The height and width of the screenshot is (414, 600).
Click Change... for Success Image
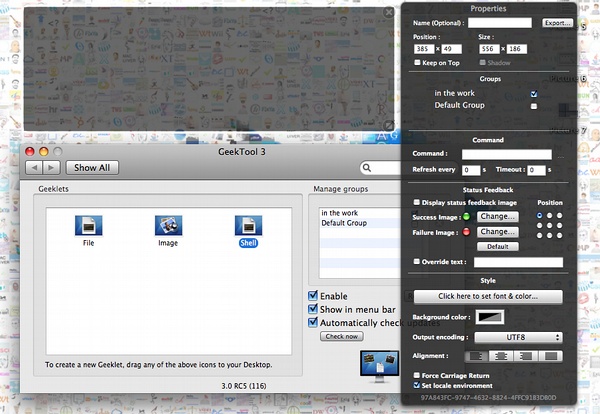coord(498,217)
